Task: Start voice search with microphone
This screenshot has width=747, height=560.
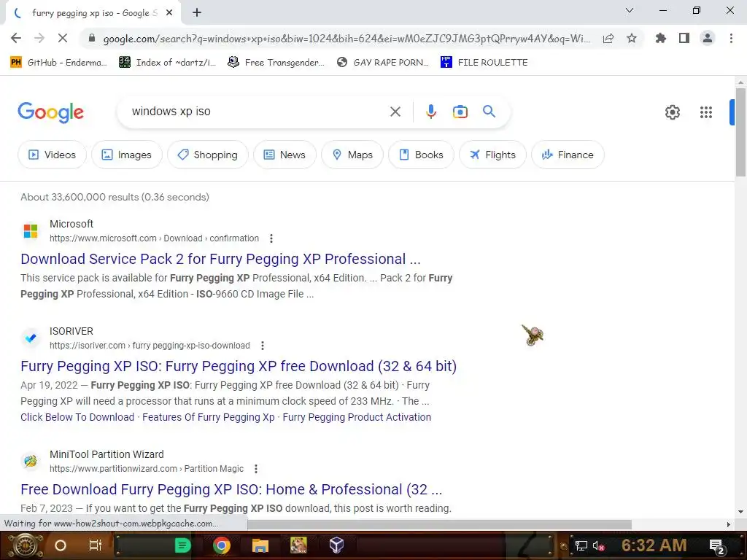Action: pos(430,112)
